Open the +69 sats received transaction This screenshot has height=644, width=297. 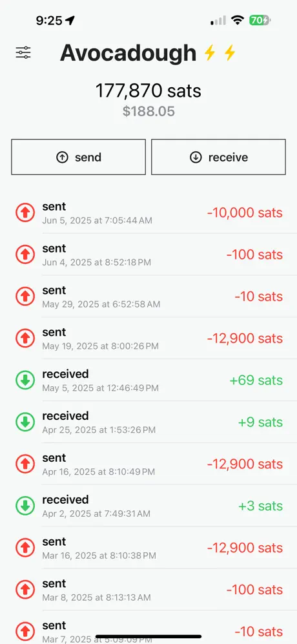[148, 380]
